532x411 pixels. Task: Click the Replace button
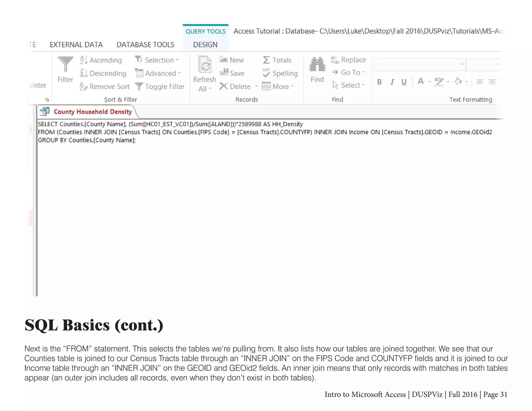click(348, 60)
